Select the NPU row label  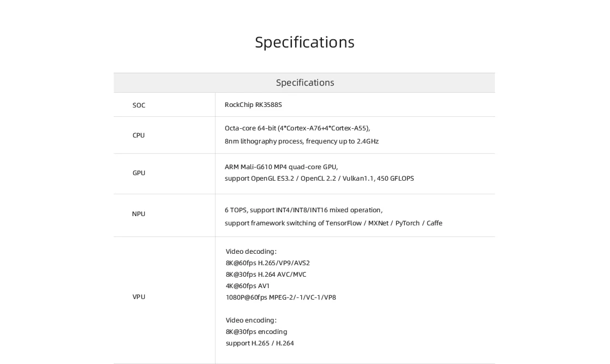point(139,214)
